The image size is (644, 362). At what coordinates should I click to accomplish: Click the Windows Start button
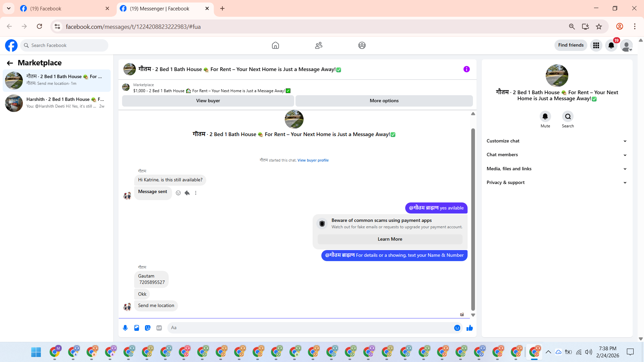[36, 352]
